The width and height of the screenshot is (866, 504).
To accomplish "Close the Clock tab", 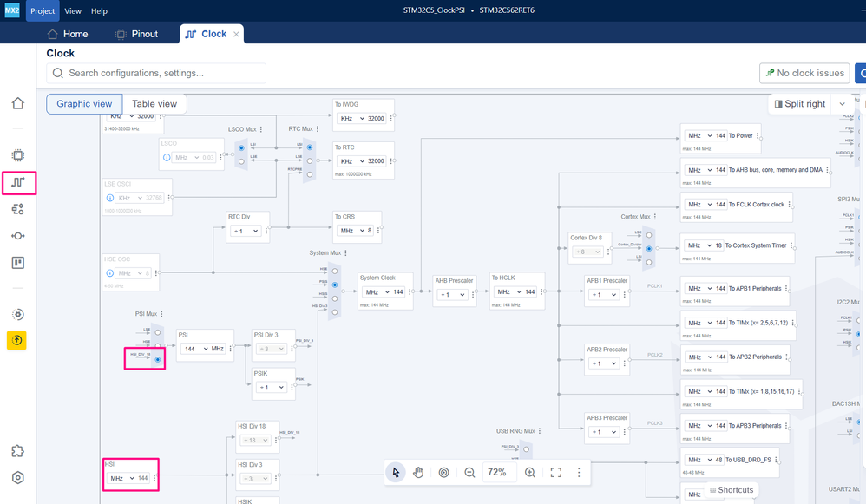I will coord(236,34).
